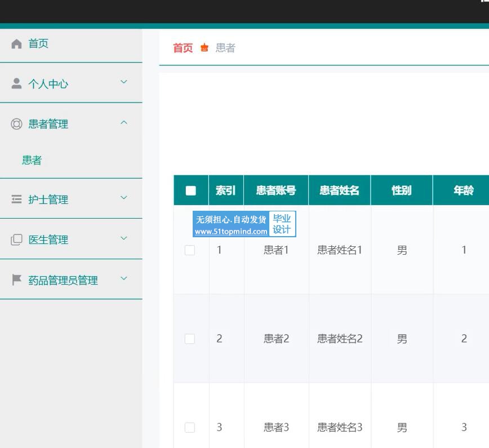The image size is (489, 448).
Task: Click the indent icon for 护士管理
Action: pos(17,199)
